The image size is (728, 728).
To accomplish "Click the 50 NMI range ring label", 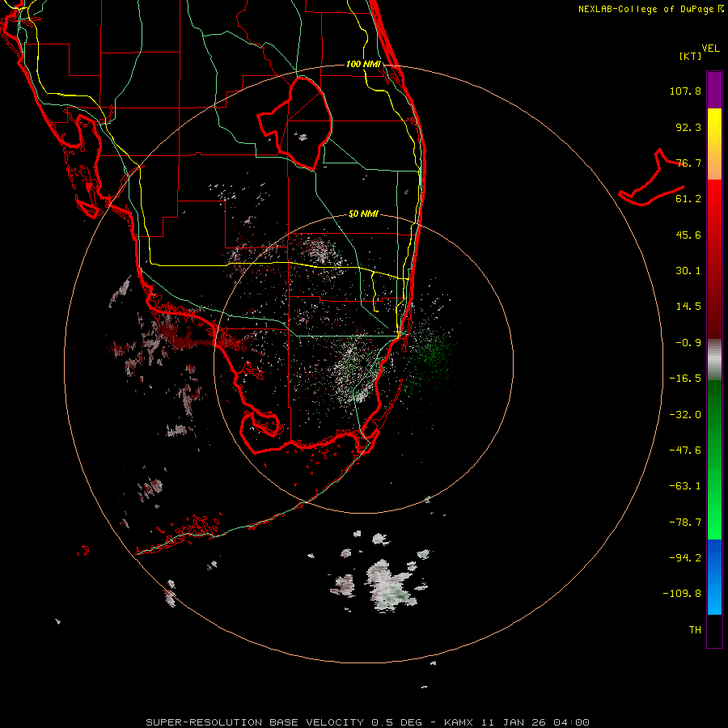I will [363, 214].
